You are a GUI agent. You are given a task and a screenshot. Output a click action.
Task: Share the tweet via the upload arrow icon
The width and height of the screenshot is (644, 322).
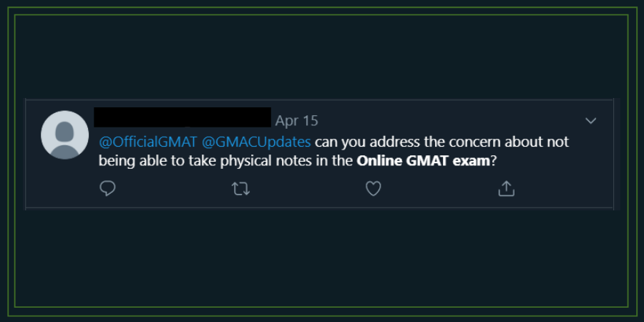[507, 188]
